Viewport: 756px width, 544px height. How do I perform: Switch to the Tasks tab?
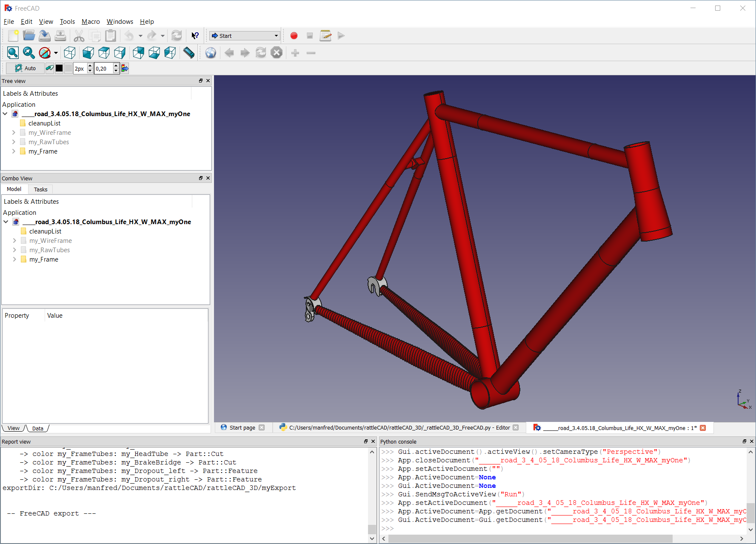coord(41,190)
